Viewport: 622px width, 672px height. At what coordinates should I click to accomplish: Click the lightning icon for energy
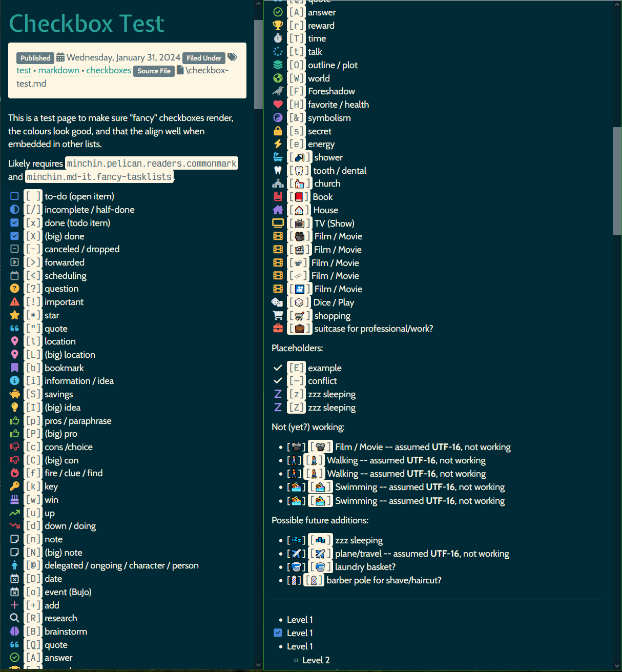(x=278, y=144)
